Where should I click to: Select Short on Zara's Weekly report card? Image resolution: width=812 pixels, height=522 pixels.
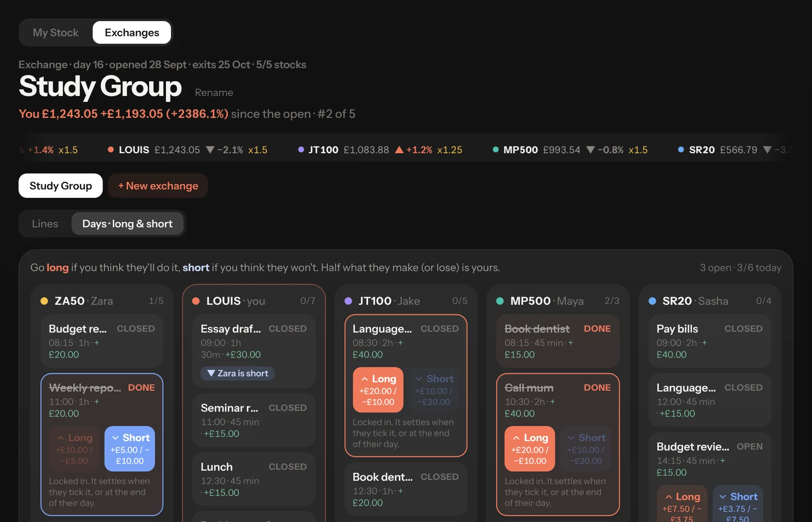tap(130, 449)
